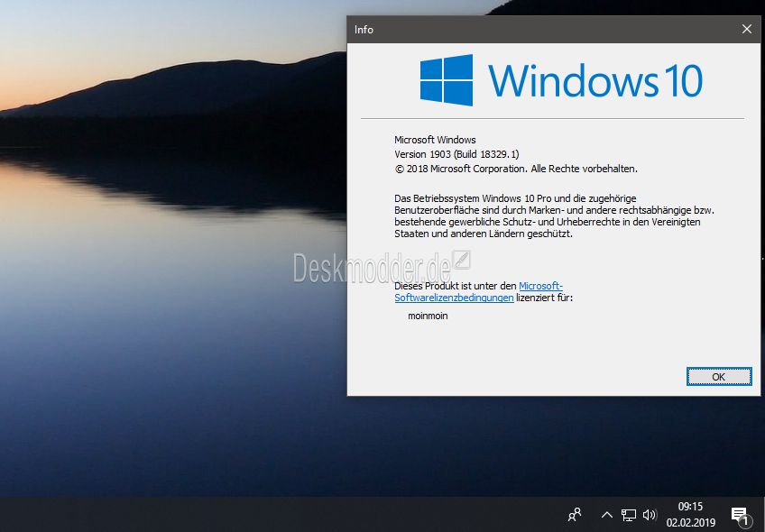Open the People icon in taskbar
Image resolution: width=765 pixels, height=532 pixels.
575,515
